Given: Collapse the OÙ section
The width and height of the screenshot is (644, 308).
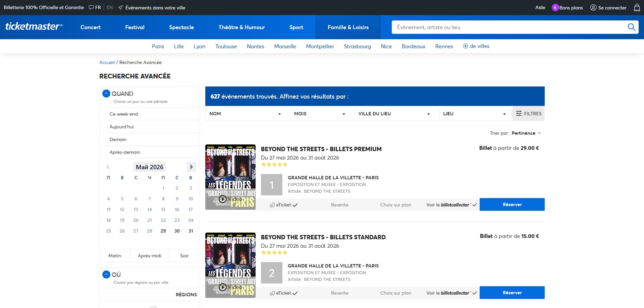Looking at the screenshot, I should pos(106,274).
